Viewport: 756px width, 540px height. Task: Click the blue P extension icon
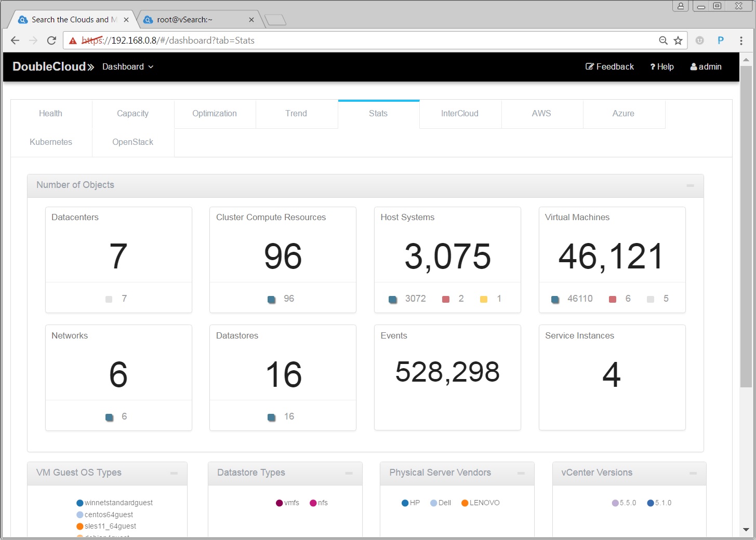(x=721, y=40)
